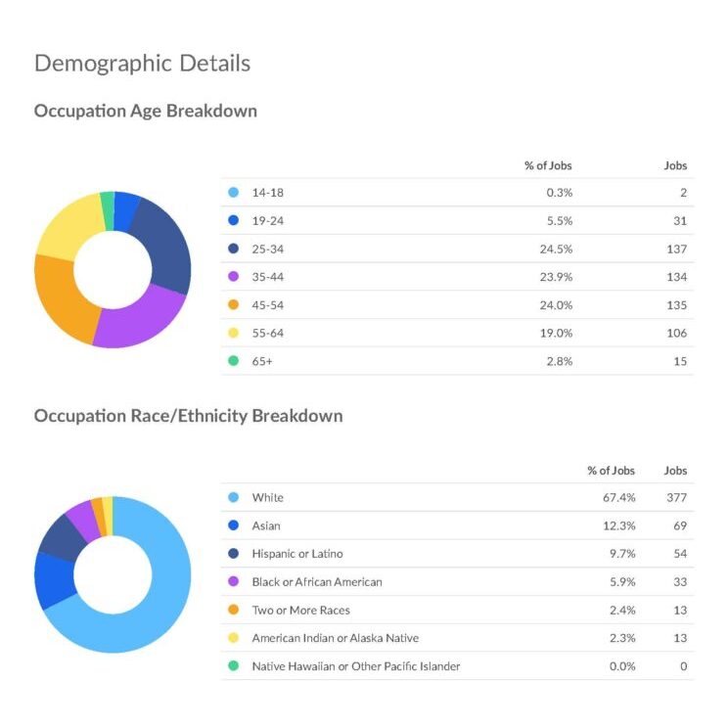
Task: Click the Native Hawaiian legend dot
Action: [233, 666]
